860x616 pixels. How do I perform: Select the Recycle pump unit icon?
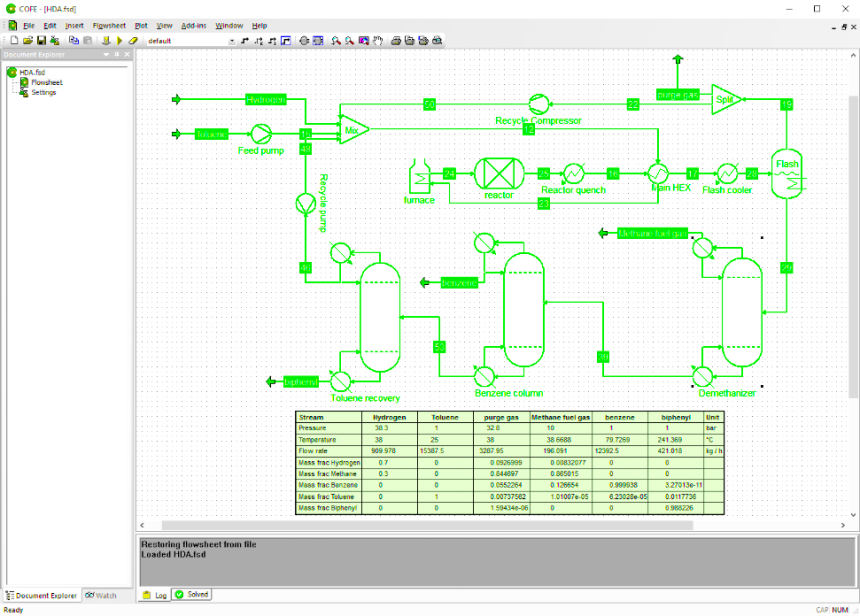[x=305, y=204]
